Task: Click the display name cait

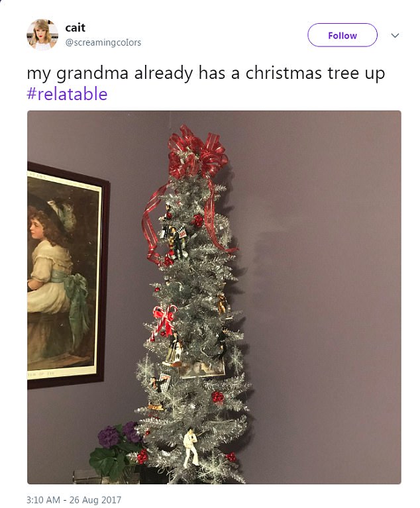Action: point(75,28)
